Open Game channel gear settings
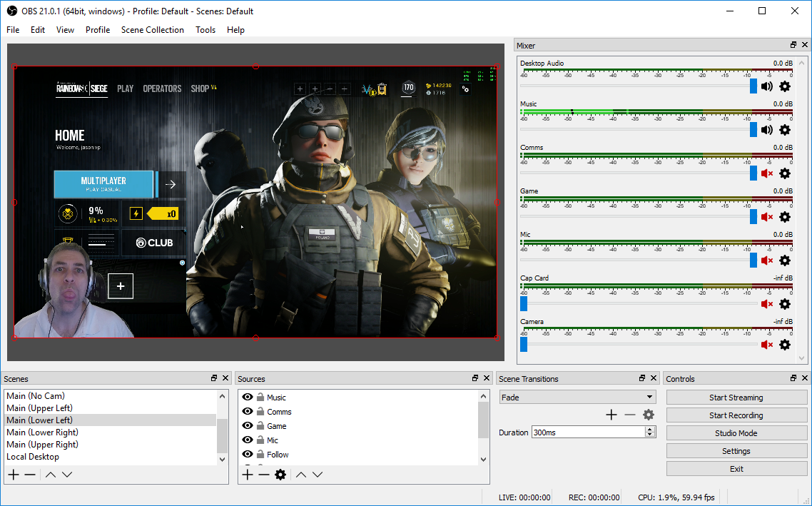Screen dimensions: 812x506 785,217
